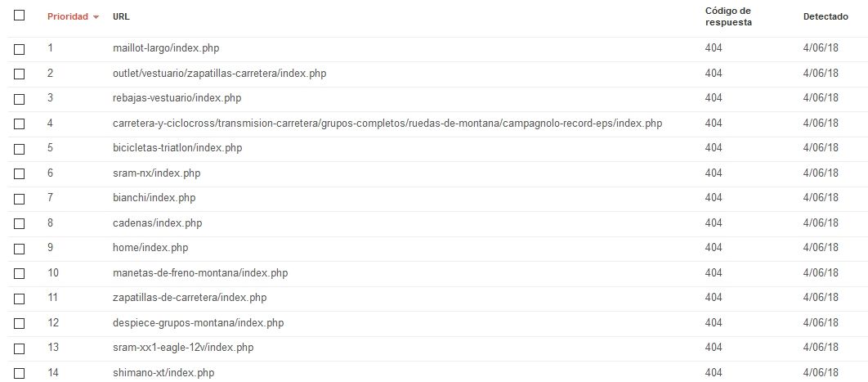The width and height of the screenshot is (868, 382).
Task: Check the box for shimano-xt/index.php row
Action: click(20, 373)
